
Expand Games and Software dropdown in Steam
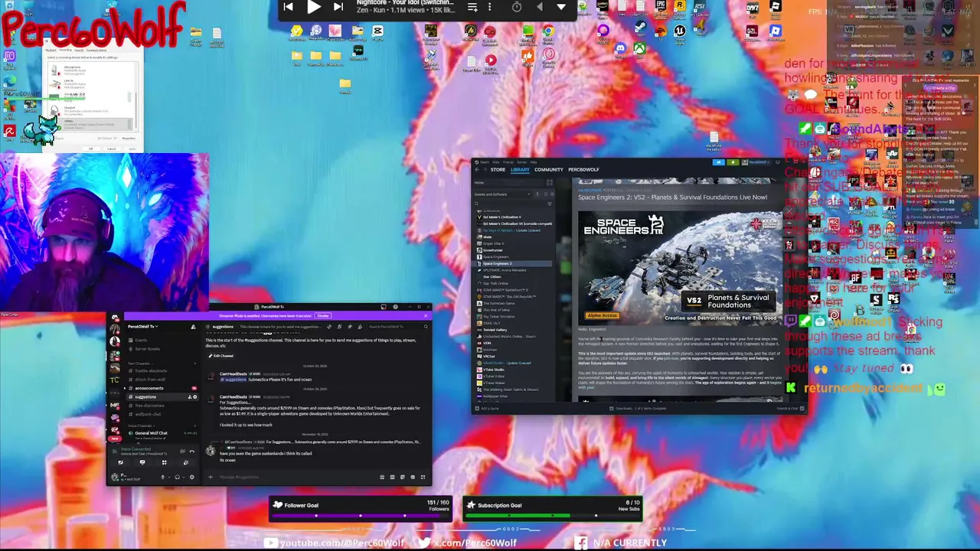(502, 194)
